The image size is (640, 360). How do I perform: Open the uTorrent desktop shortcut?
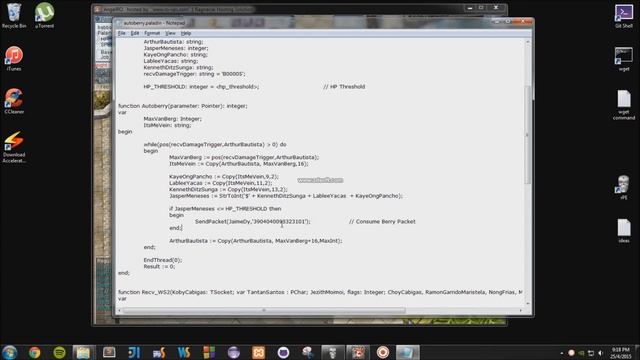tap(44, 15)
